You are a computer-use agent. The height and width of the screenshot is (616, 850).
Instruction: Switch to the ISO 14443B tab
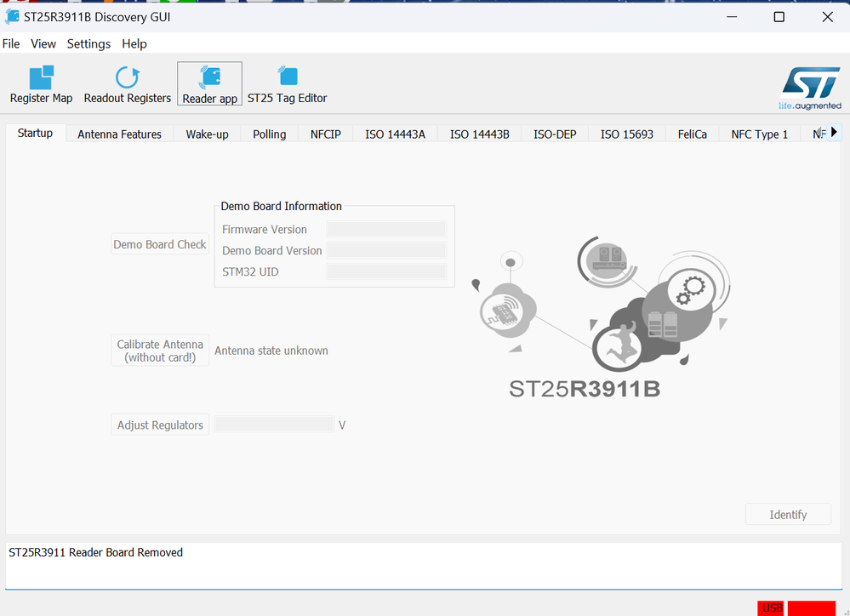click(x=480, y=134)
